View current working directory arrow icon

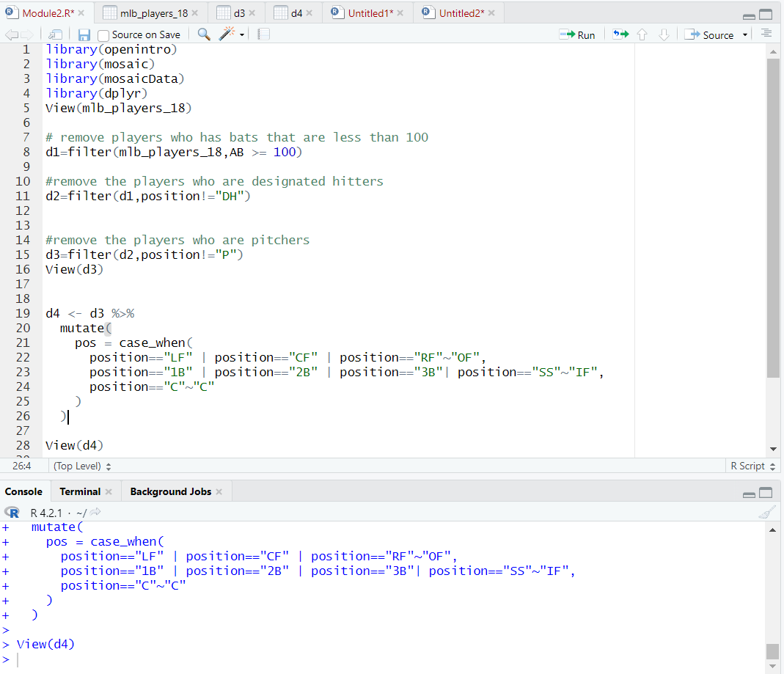[95, 512]
